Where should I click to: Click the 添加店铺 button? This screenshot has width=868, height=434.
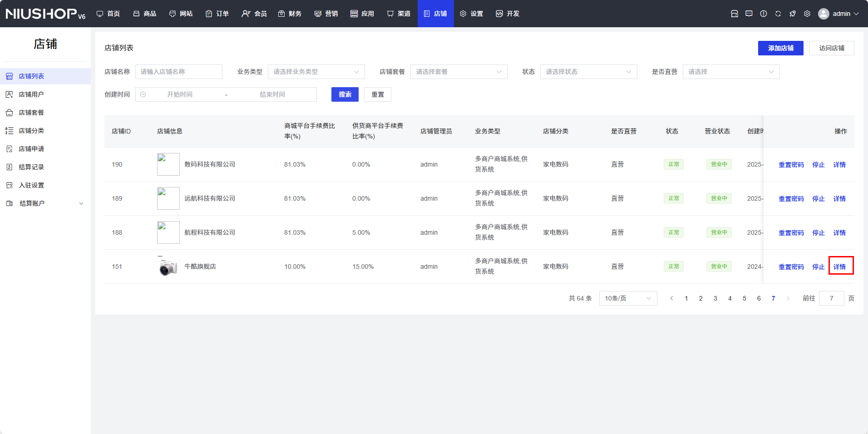tap(780, 48)
